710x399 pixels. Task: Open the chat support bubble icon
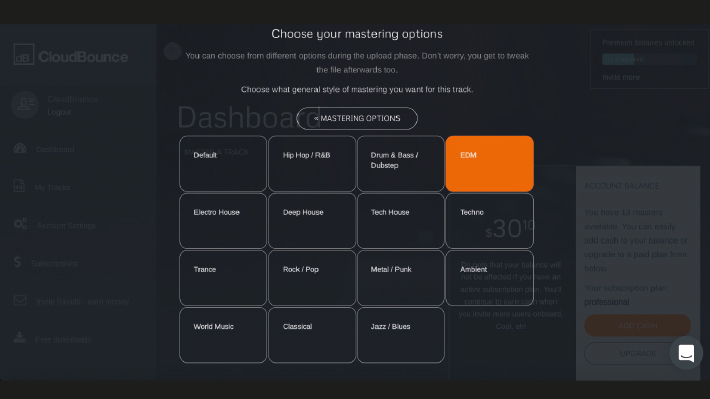686,353
